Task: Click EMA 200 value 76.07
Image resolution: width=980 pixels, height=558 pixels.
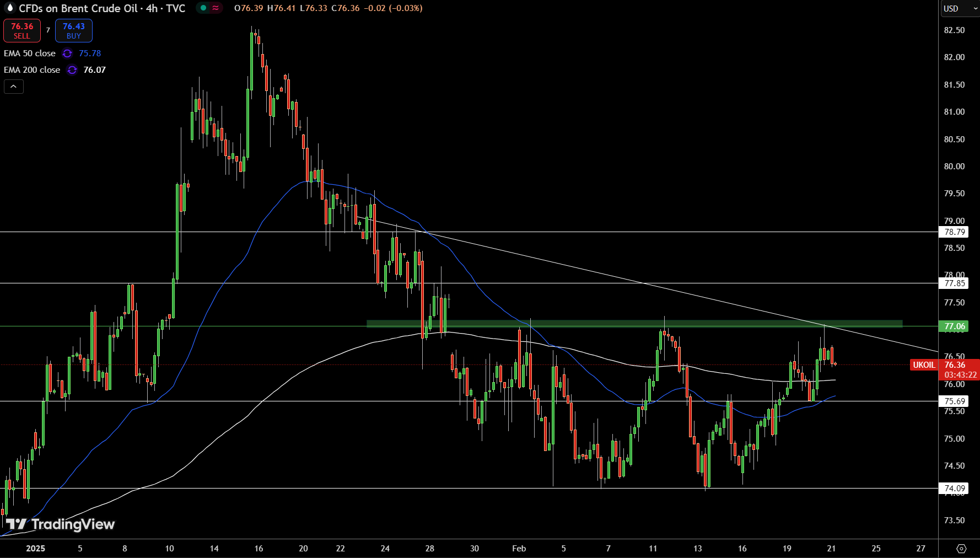Action: 94,70
